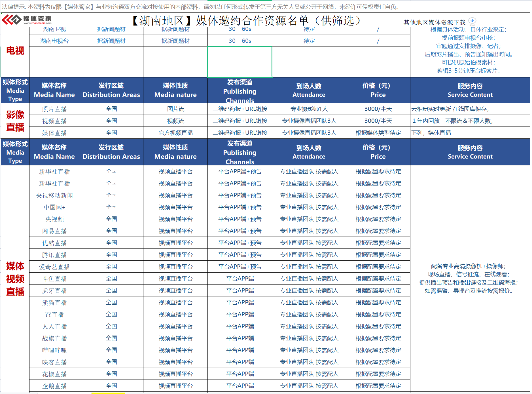
Task: Click 二维码海报+URL链接 in the 照片直播 row
Action: [x=240, y=109]
